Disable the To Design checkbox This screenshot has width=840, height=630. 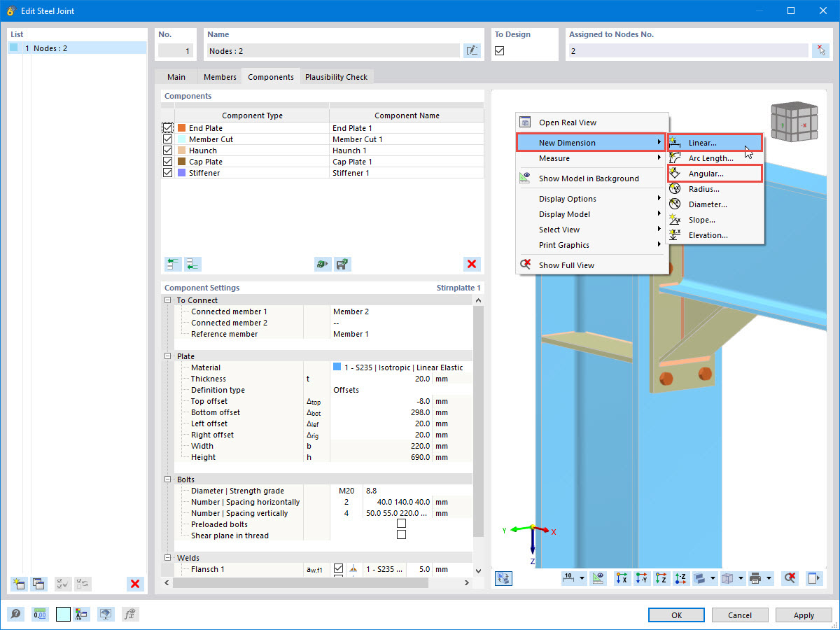[500, 49]
